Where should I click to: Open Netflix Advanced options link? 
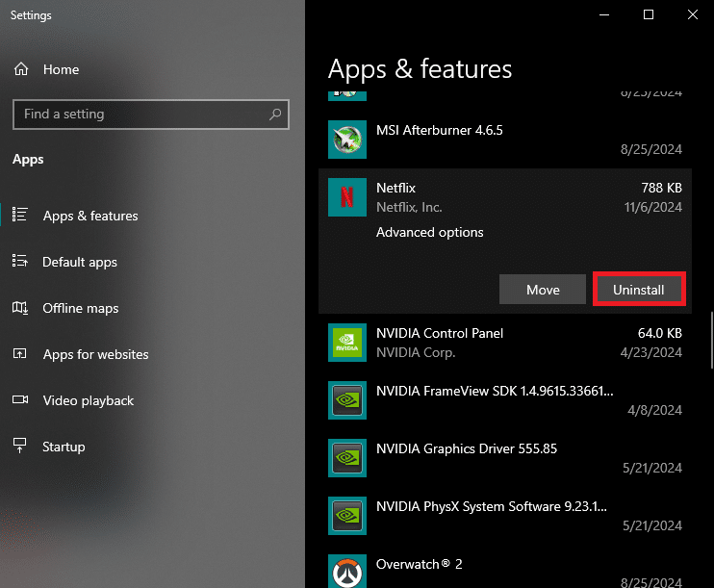[x=429, y=232]
